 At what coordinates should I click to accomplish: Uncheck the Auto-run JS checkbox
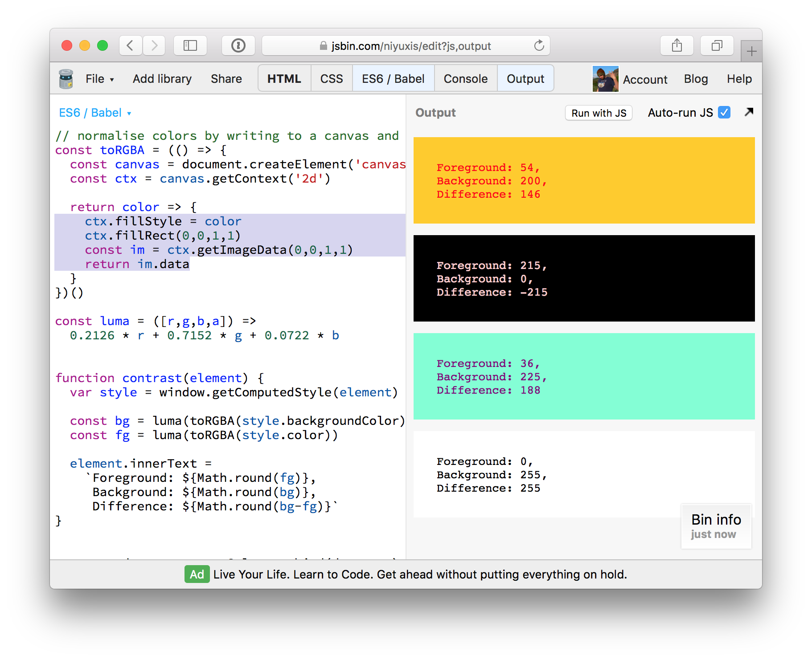(724, 113)
